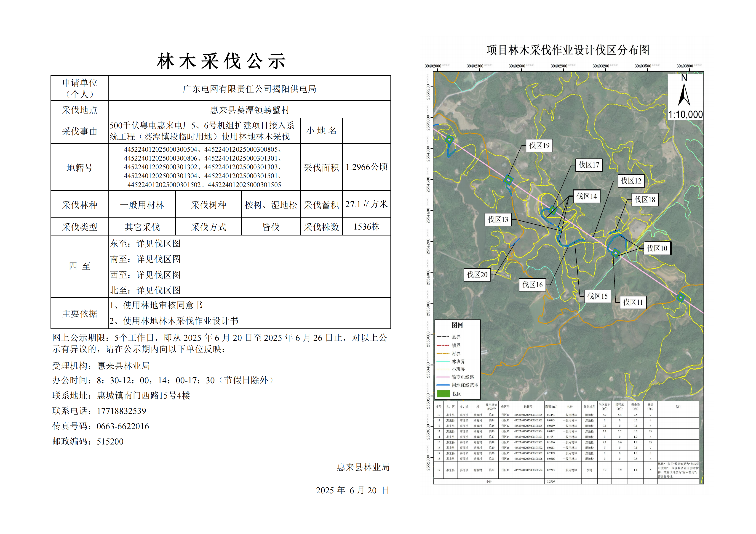Click the 皆伐 cell
The width and height of the screenshot is (756, 534).
[271, 227]
